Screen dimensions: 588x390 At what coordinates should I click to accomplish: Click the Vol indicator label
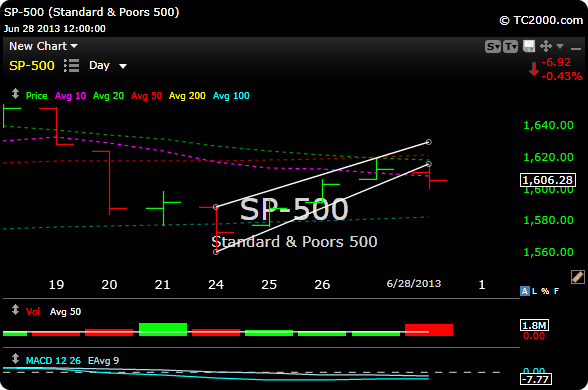tap(33, 312)
